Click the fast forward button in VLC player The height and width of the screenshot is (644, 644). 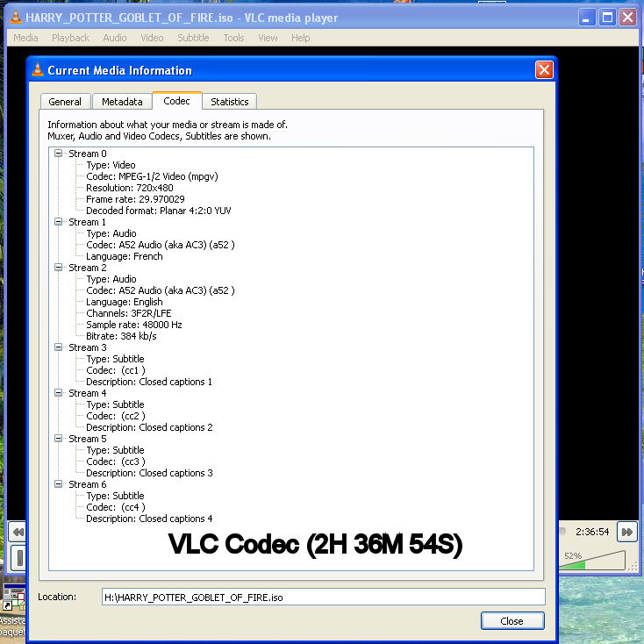(626, 532)
